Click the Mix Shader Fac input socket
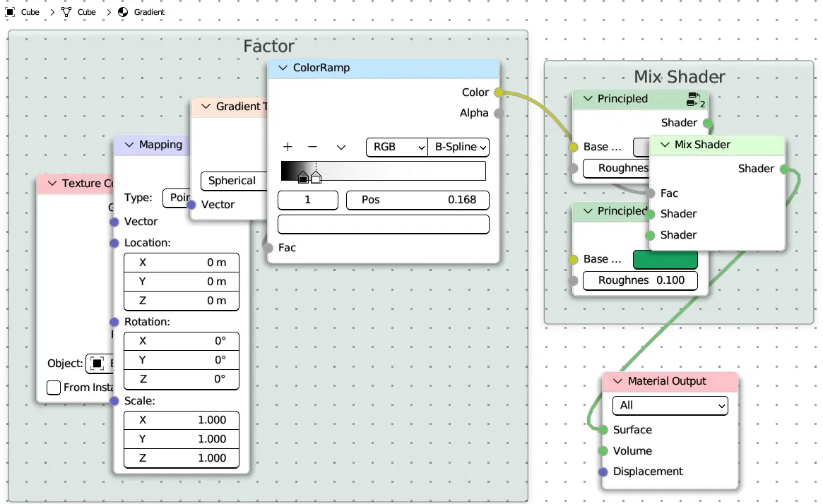The height and width of the screenshot is (504, 823). (651, 193)
